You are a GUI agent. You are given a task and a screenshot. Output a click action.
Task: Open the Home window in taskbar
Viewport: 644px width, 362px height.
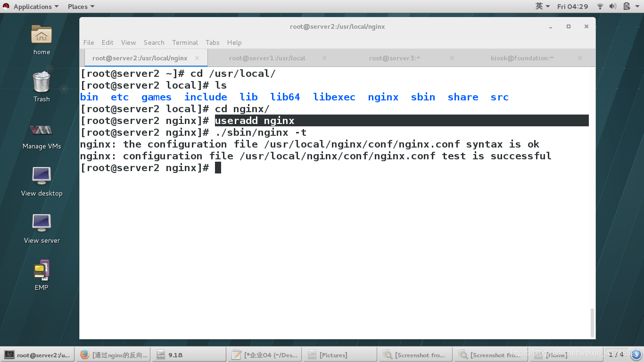point(566,355)
